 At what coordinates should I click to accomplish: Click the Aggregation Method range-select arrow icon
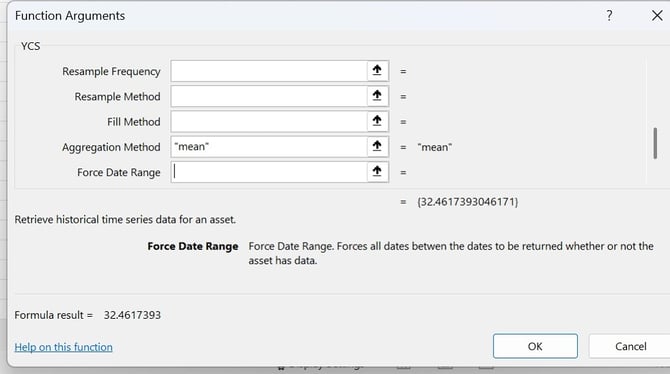[377, 146]
